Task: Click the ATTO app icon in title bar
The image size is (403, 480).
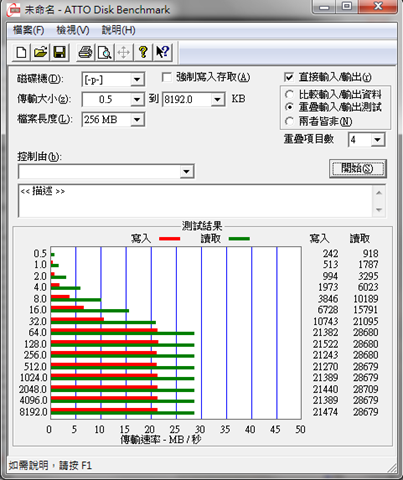Action: point(14,10)
